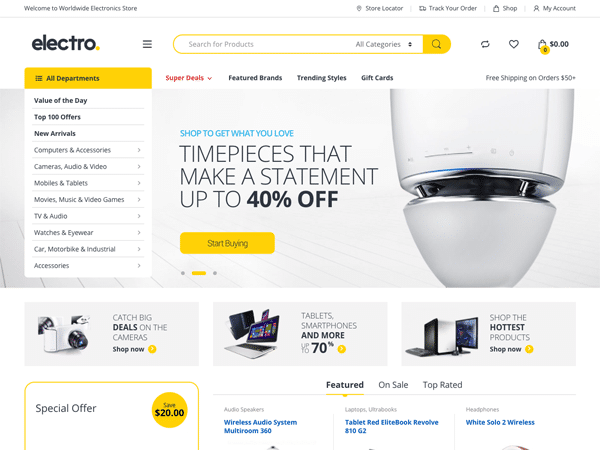Click the yellow arrow beside cameras Shop now

pyautogui.click(x=152, y=349)
